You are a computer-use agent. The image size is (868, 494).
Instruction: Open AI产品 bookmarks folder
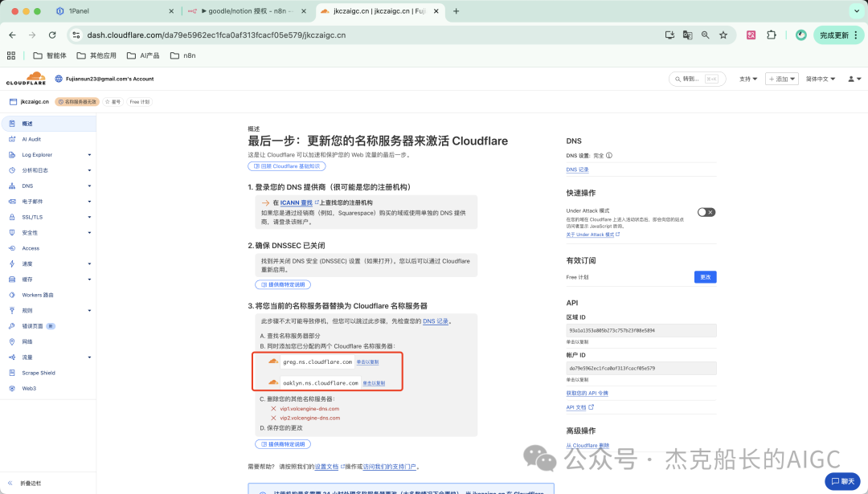(x=143, y=55)
